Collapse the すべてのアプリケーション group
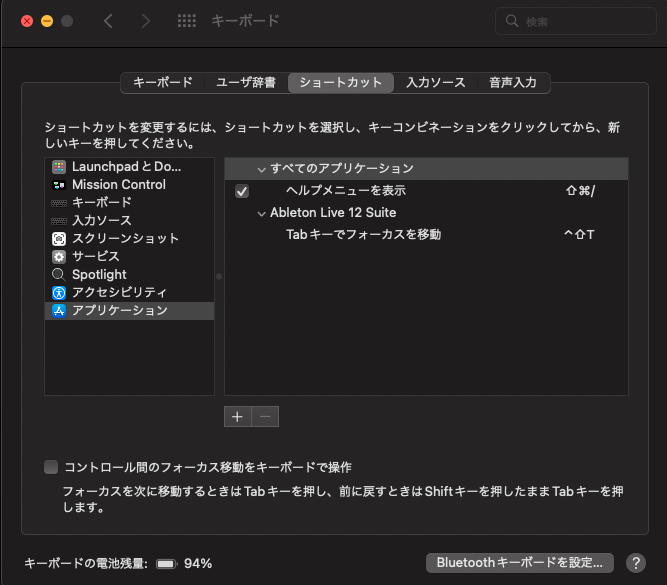 261,169
